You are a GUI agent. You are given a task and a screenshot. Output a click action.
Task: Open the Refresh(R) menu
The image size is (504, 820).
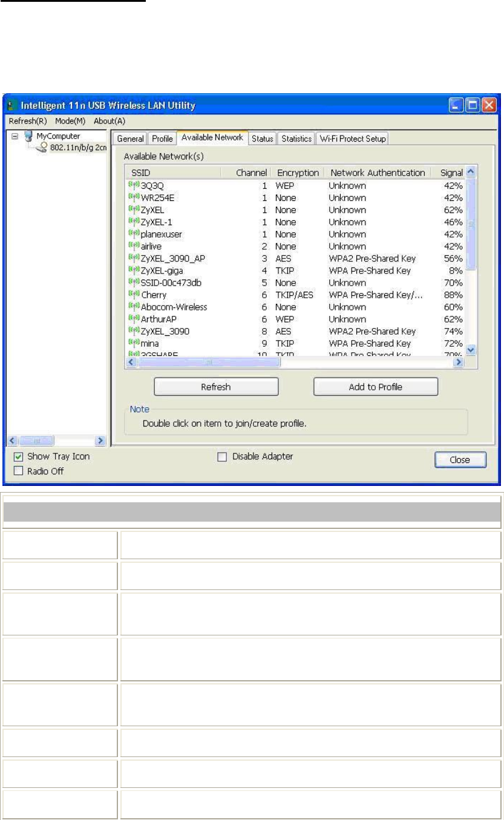tap(27, 121)
